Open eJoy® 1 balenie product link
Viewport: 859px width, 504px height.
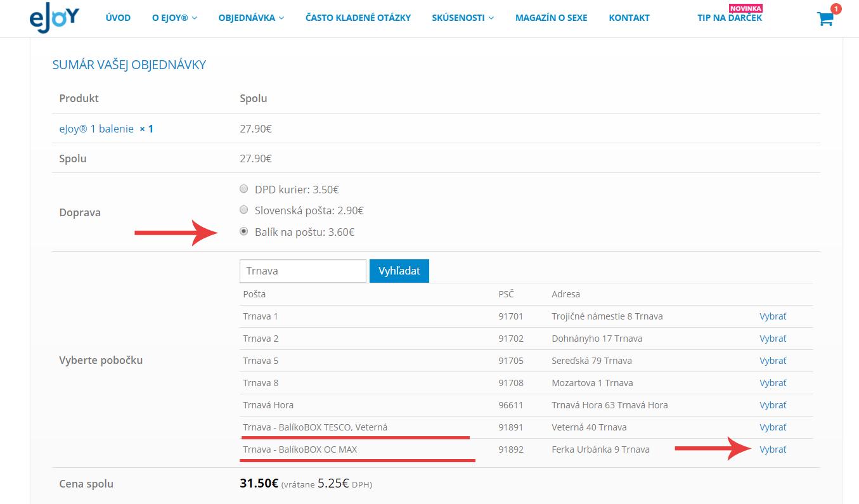click(96, 129)
